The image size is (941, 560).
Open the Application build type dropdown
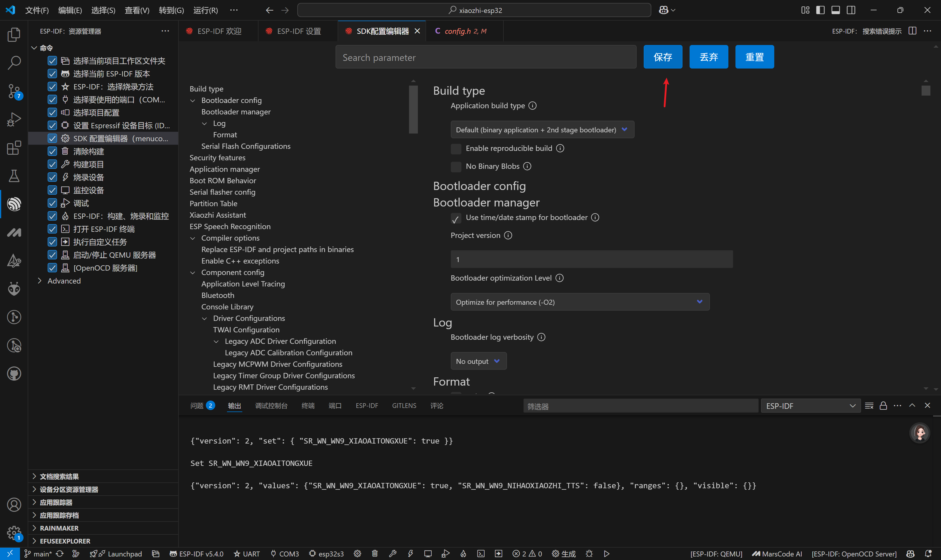[542, 130]
